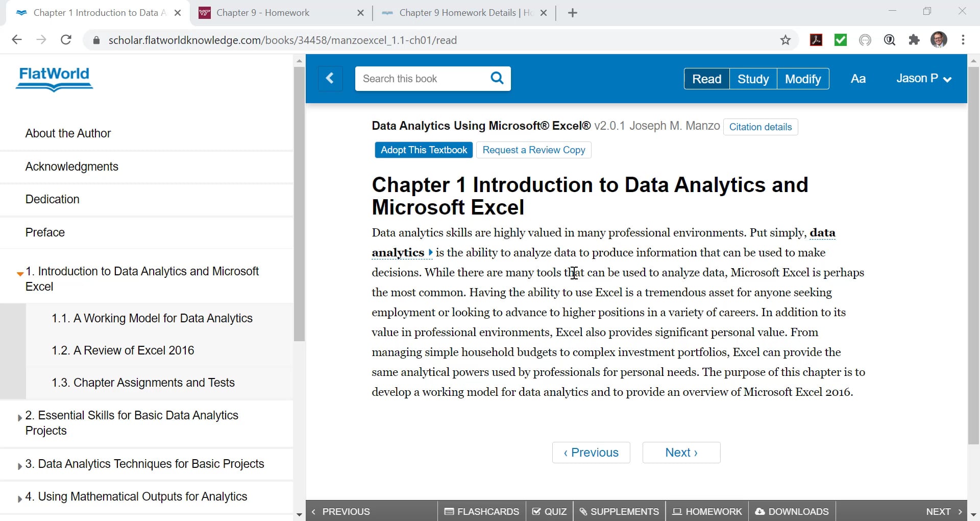
Task: Close the Chapter 9 Homework Details tab
Action: click(544, 13)
